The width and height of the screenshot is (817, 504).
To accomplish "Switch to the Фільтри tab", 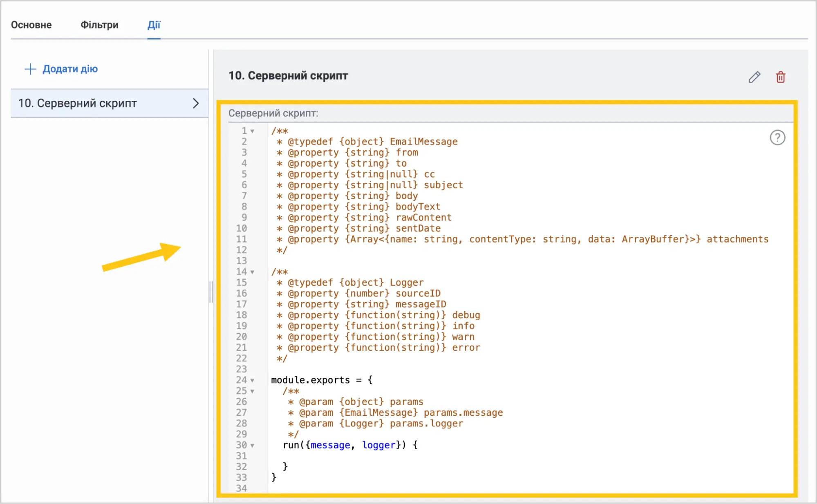I will coord(99,25).
